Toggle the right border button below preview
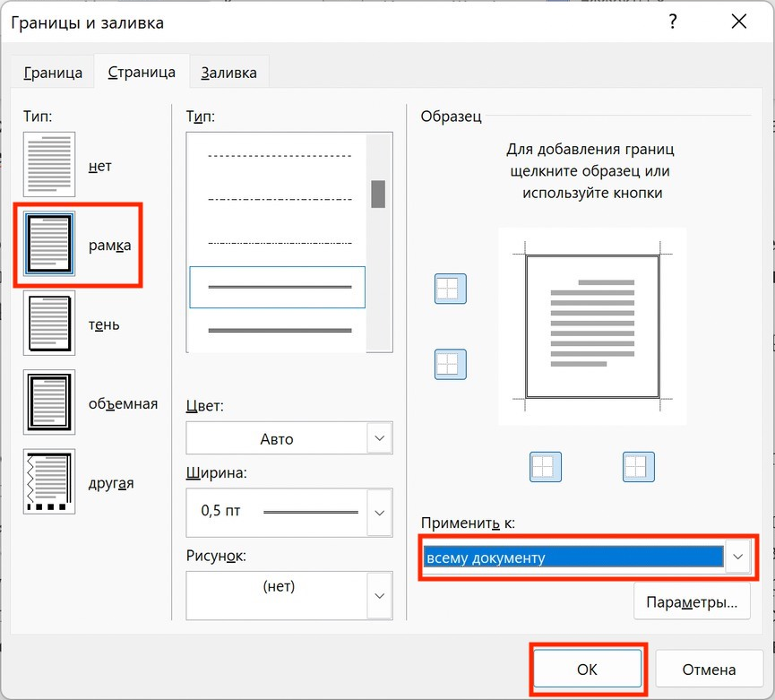The height and width of the screenshot is (700, 775). 639,467
